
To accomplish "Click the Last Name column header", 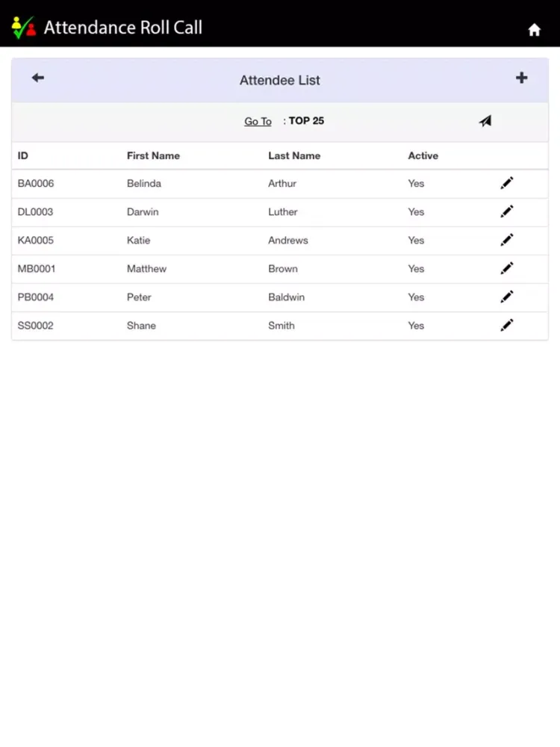I will point(294,156).
